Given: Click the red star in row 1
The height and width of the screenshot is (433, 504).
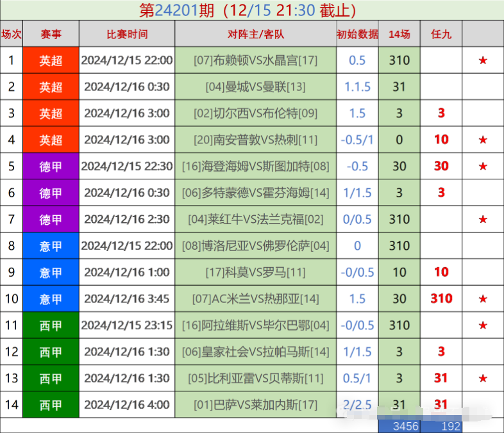Looking at the screenshot, I should 483,60.
